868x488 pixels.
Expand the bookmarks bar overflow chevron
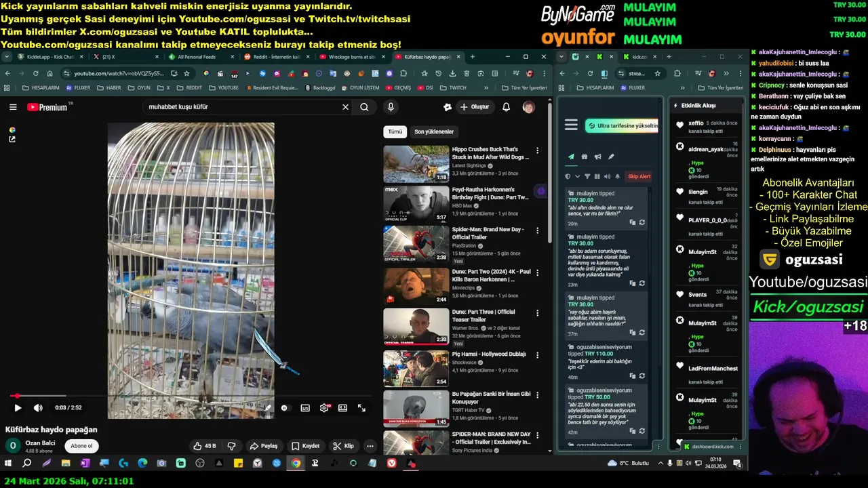486,87
